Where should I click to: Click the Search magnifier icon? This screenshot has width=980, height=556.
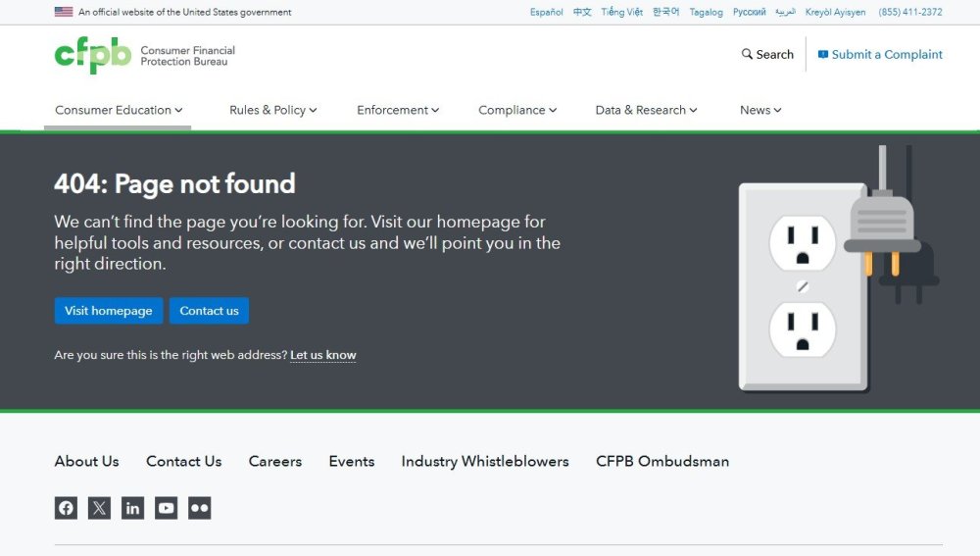[x=747, y=54]
